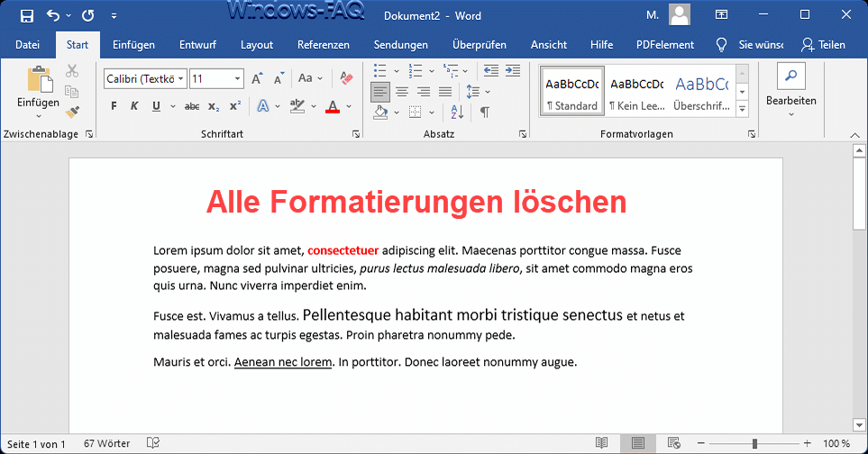The width and height of the screenshot is (868, 454).
Task: Switch to Read Mode view
Action: point(602,443)
